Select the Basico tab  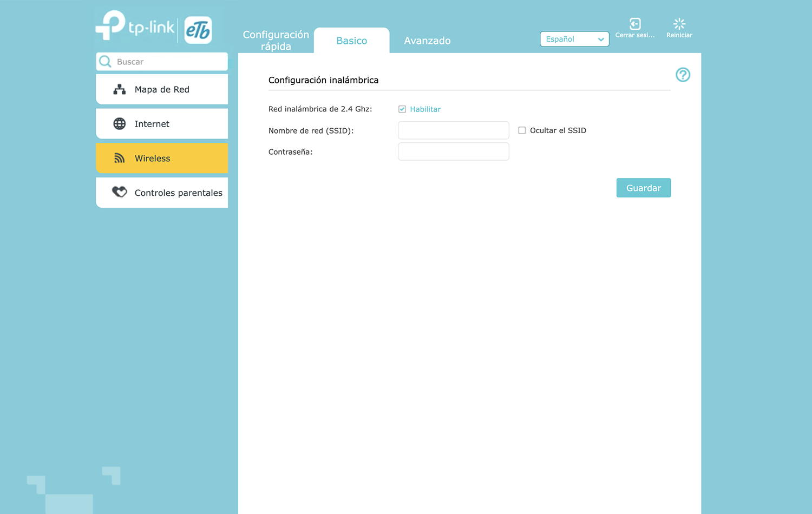click(x=351, y=41)
